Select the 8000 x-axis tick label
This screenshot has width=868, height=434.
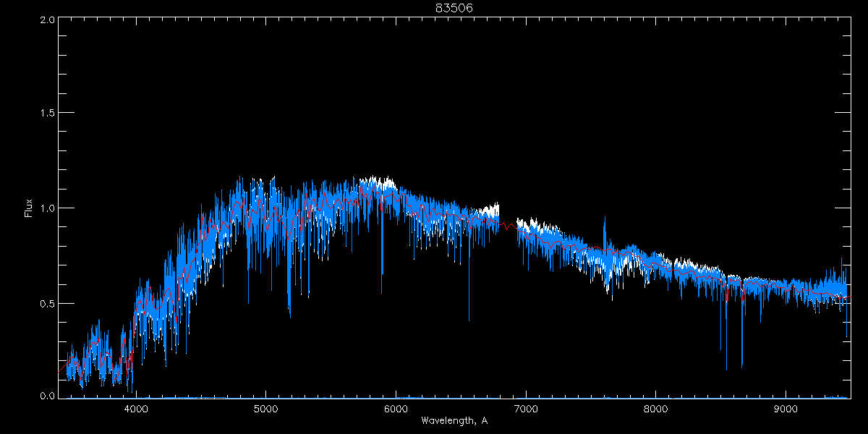click(656, 408)
